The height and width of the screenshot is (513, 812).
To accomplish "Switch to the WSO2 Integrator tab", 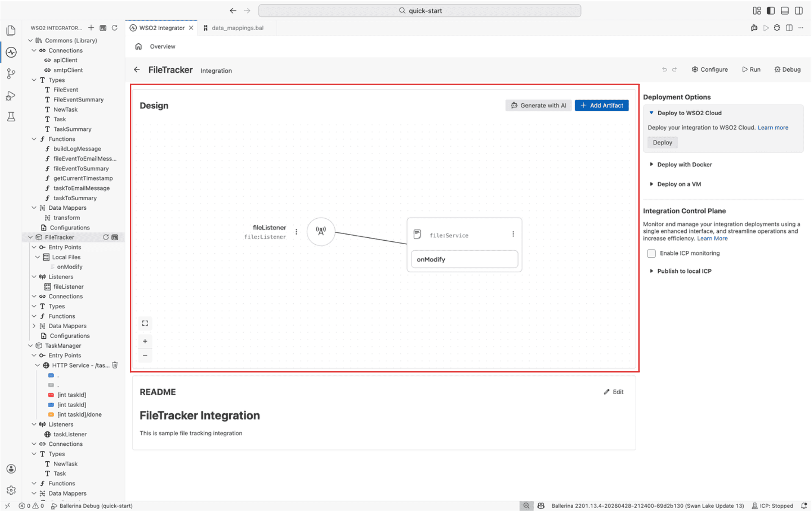I will coord(162,28).
